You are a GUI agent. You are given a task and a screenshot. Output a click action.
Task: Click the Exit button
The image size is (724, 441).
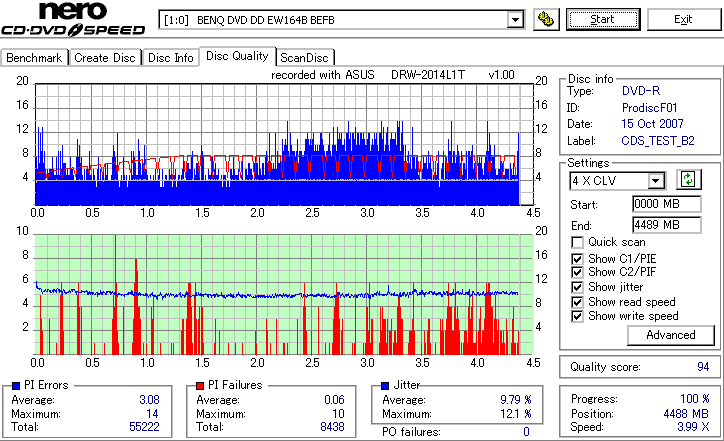[x=683, y=19]
